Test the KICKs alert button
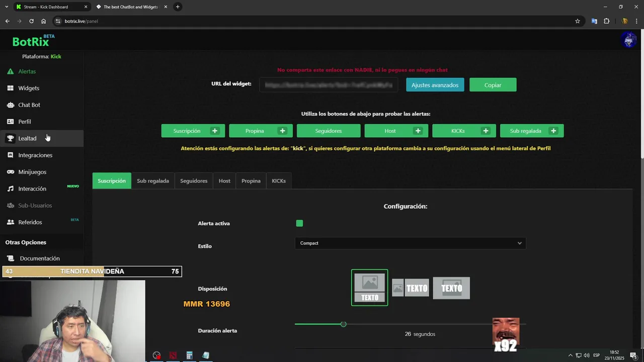Image resolution: width=644 pixels, height=362 pixels. pos(464,131)
